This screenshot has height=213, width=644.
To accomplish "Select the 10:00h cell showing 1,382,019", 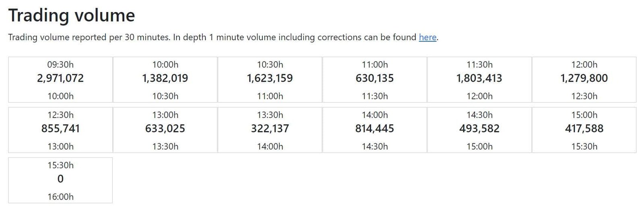I will tap(165, 80).
